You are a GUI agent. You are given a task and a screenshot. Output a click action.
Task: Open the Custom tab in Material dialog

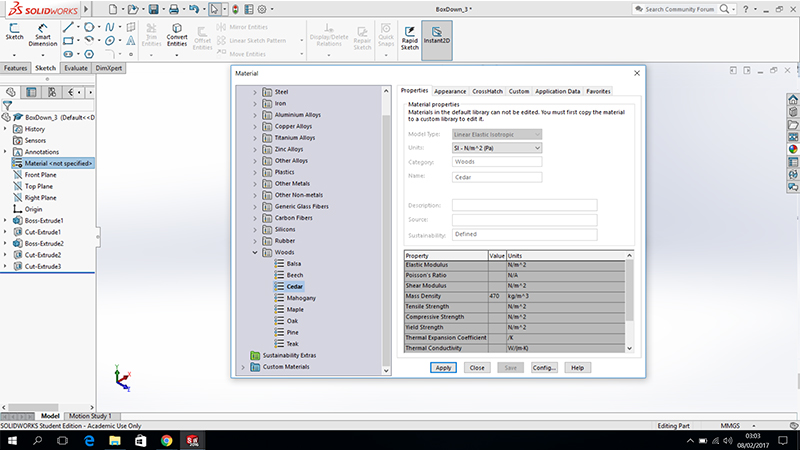coord(519,91)
